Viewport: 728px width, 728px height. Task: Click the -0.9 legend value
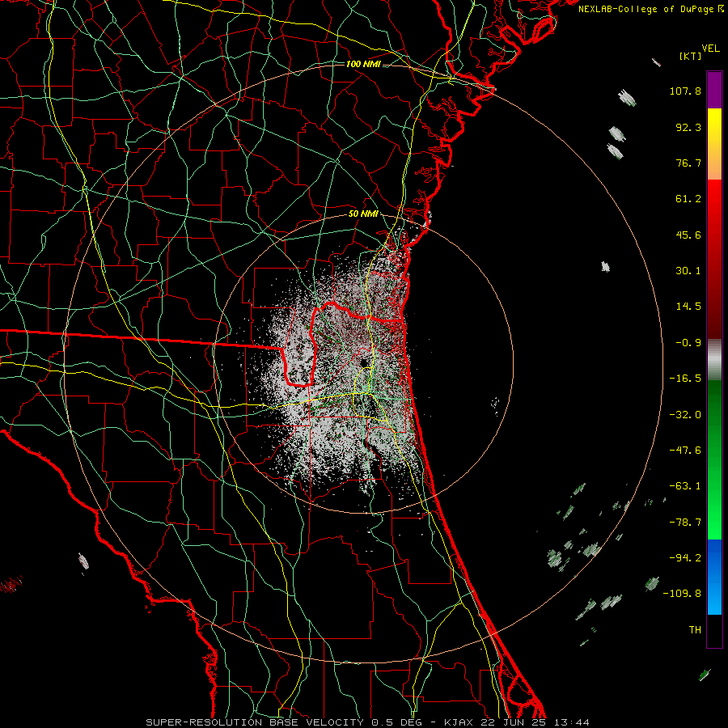pyautogui.click(x=688, y=343)
